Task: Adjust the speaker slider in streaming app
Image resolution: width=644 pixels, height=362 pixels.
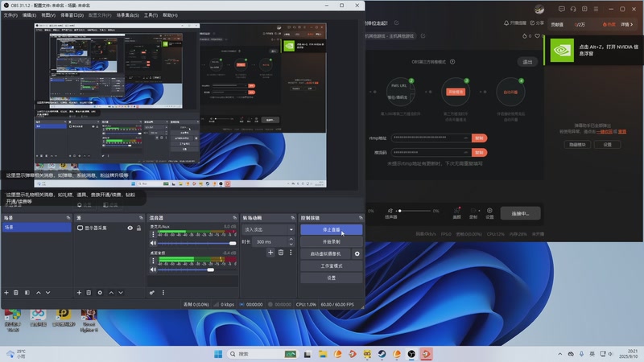Action: pyautogui.click(x=415, y=211)
